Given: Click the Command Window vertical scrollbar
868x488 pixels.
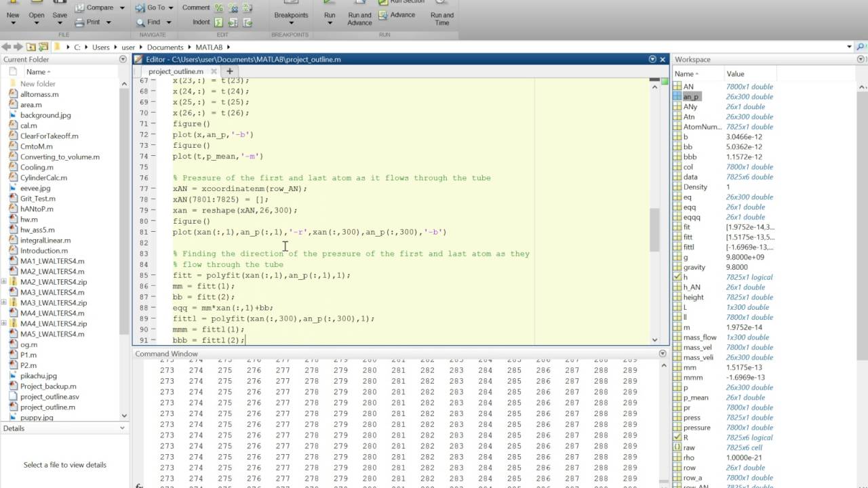Looking at the screenshot, I should click(x=664, y=424).
